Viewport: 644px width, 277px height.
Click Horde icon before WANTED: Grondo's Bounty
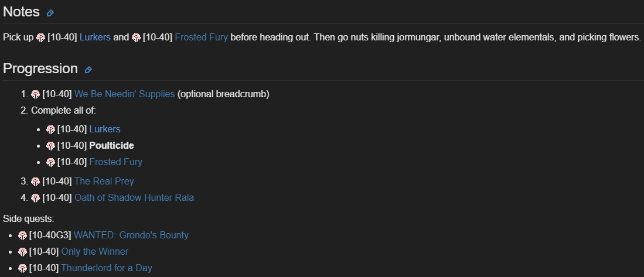tap(23, 235)
